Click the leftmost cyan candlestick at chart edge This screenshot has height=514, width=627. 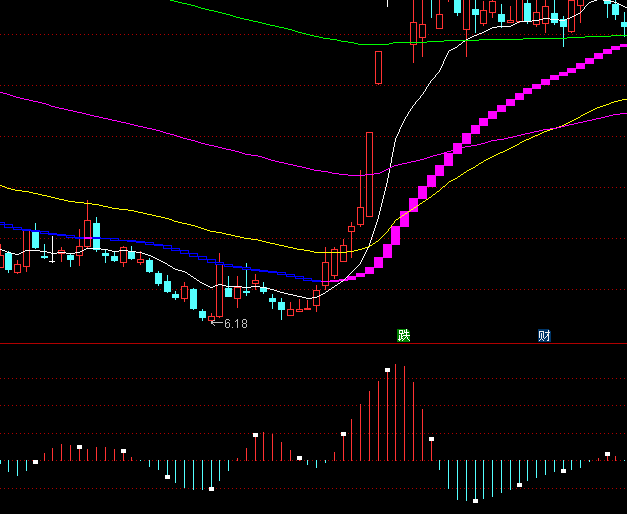click(9, 262)
